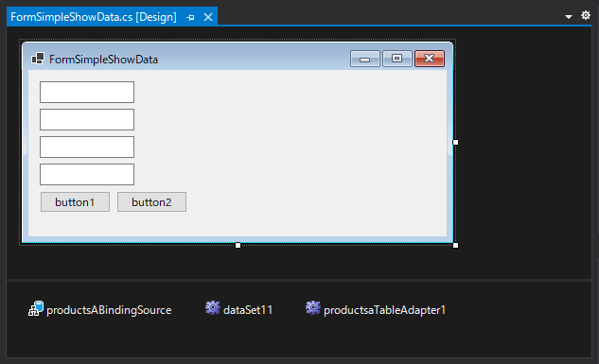Click the second text box on the form
The width and height of the screenshot is (599, 364).
[x=87, y=119]
